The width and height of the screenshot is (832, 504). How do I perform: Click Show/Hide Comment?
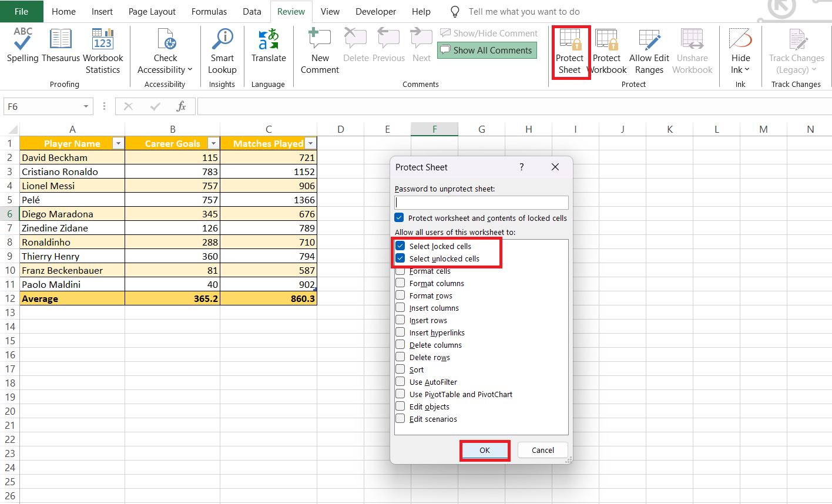(489, 33)
